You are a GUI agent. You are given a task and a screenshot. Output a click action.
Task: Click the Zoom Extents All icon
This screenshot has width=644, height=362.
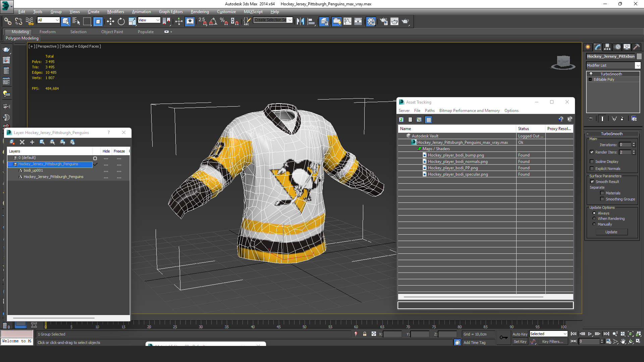638,334
